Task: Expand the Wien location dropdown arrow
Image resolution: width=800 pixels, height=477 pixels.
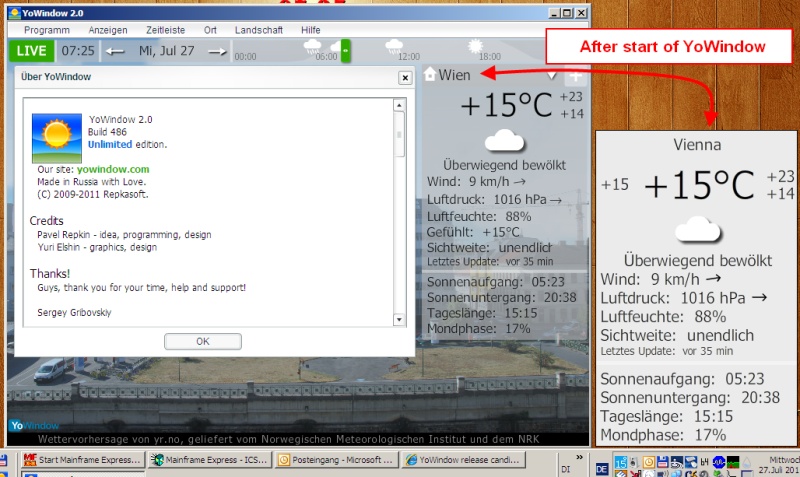Action: tap(551, 76)
